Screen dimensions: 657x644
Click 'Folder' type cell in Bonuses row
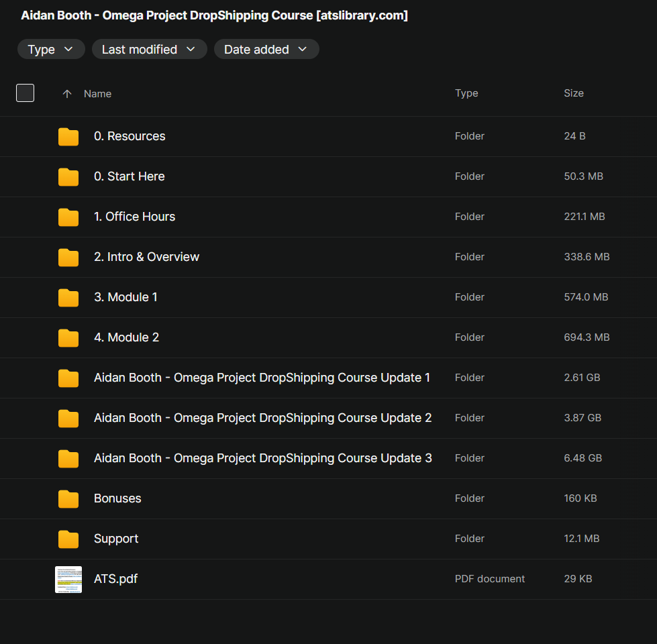470,498
